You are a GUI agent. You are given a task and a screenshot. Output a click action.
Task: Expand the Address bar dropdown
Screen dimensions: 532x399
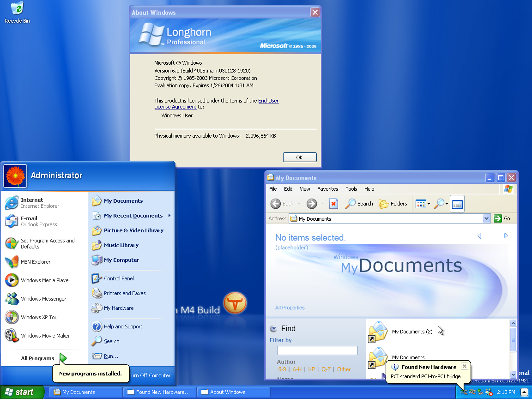487,218
